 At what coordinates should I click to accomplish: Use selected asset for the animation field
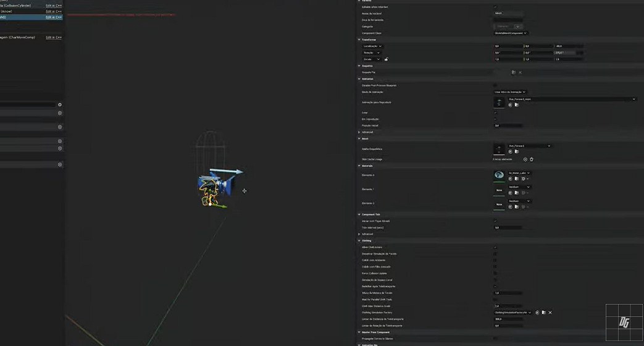(x=510, y=105)
